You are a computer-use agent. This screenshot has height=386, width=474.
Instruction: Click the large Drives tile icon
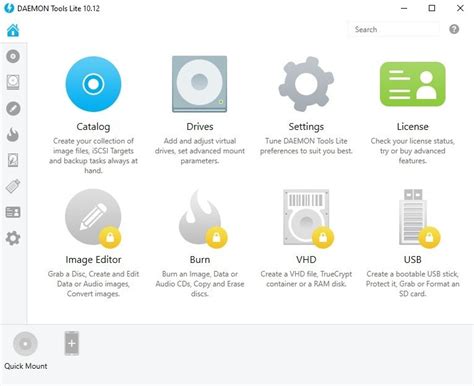pos(199,84)
